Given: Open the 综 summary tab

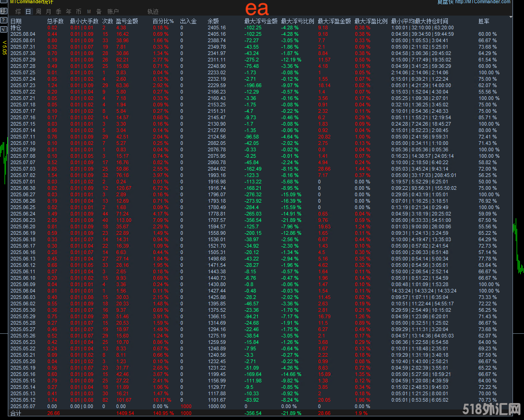Looking at the screenshot, I should [x=18, y=11].
